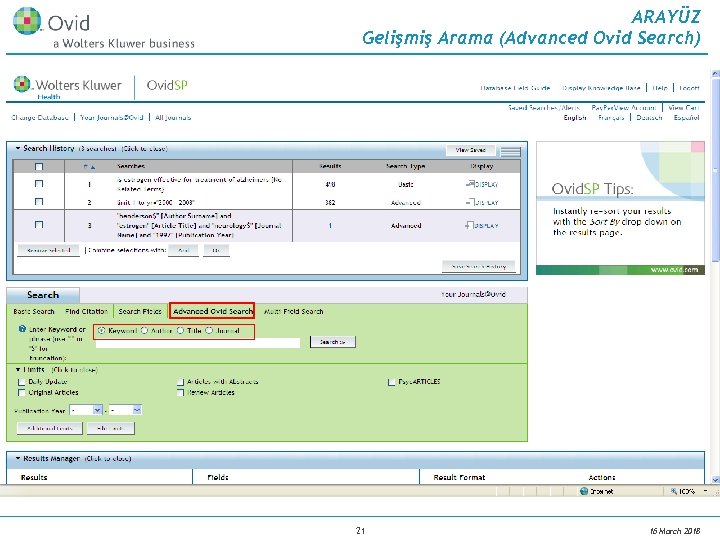The image size is (720, 540).
Task: Click the zoom magnifier icon in status bar
Action: [674, 491]
